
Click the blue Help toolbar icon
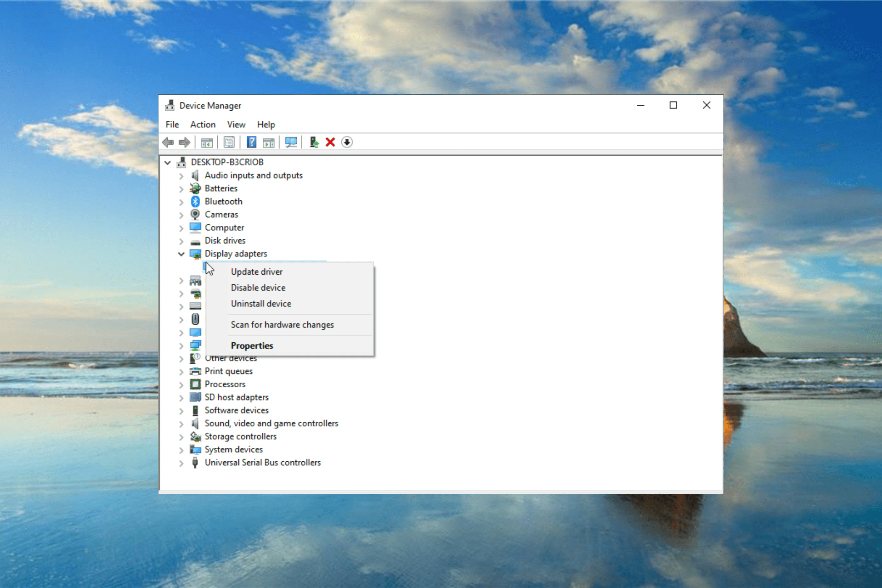tap(251, 142)
